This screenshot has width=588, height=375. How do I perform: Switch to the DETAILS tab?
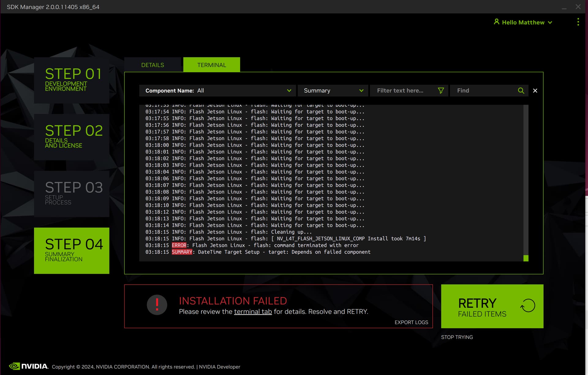click(153, 65)
